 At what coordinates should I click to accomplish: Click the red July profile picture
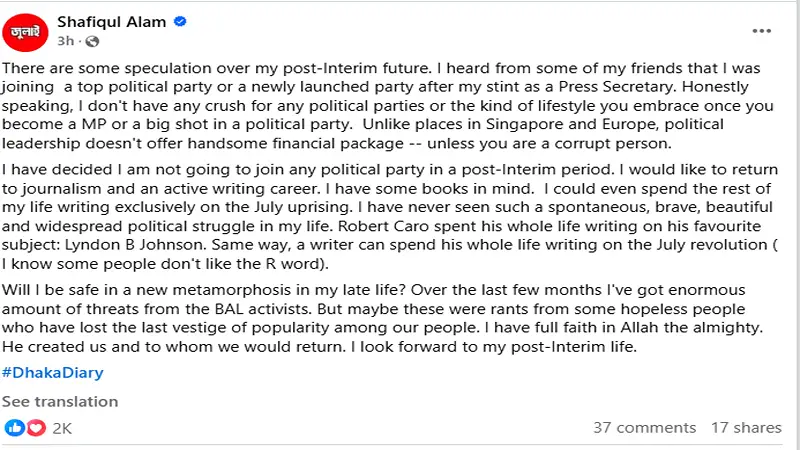pos(25,32)
